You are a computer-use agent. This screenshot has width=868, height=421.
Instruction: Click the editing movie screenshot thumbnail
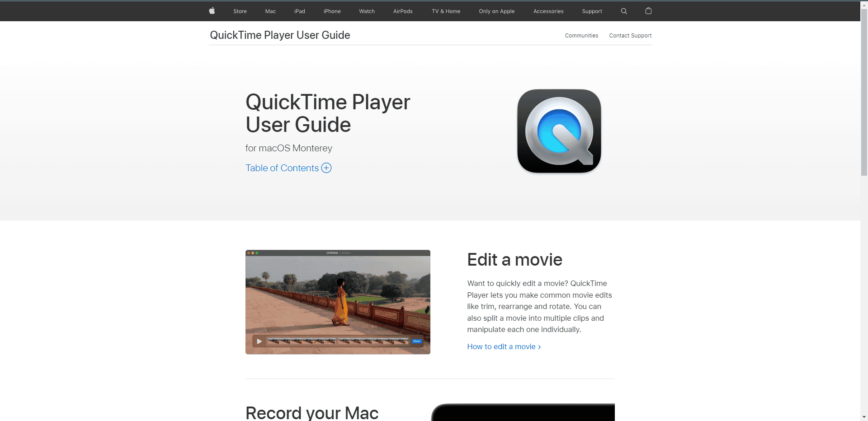click(337, 302)
